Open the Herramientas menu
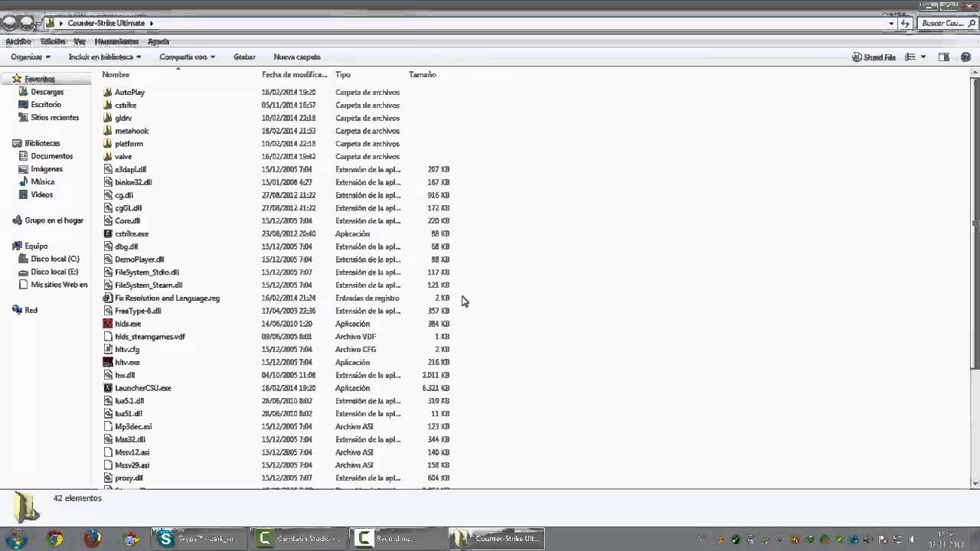This screenshot has width=980, height=551. pyautogui.click(x=116, y=41)
